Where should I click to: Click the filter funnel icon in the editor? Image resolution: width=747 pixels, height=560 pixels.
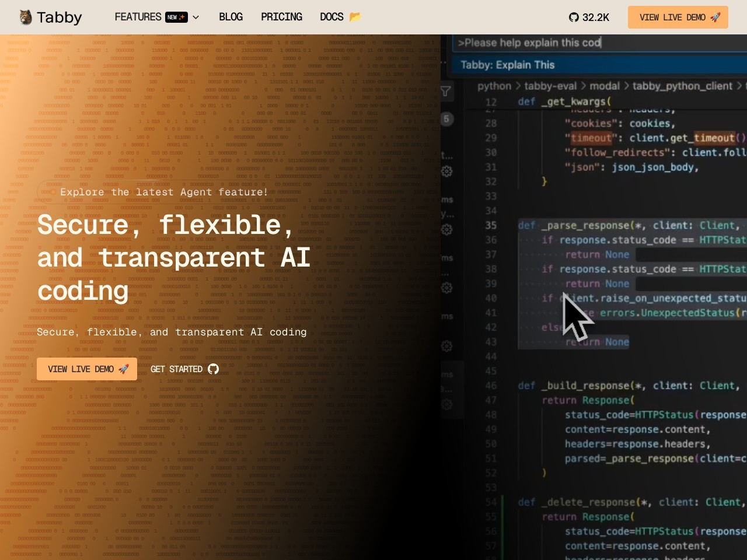(446, 92)
